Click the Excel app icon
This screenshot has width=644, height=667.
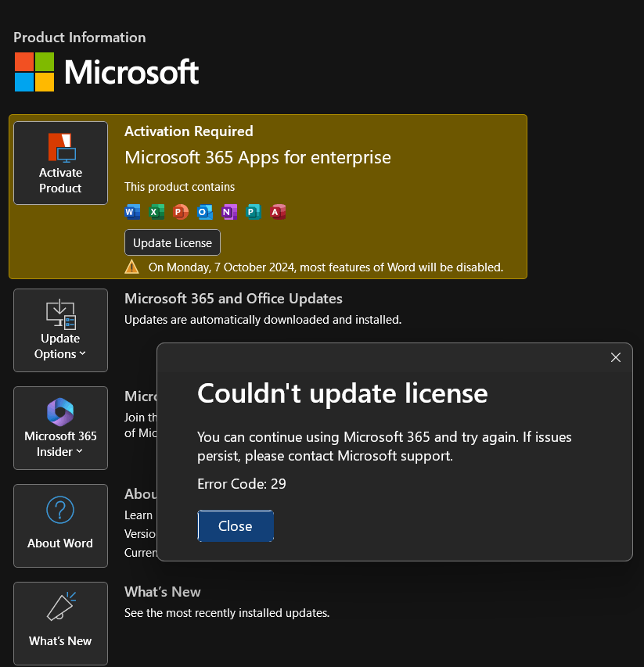tap(157, 212)
